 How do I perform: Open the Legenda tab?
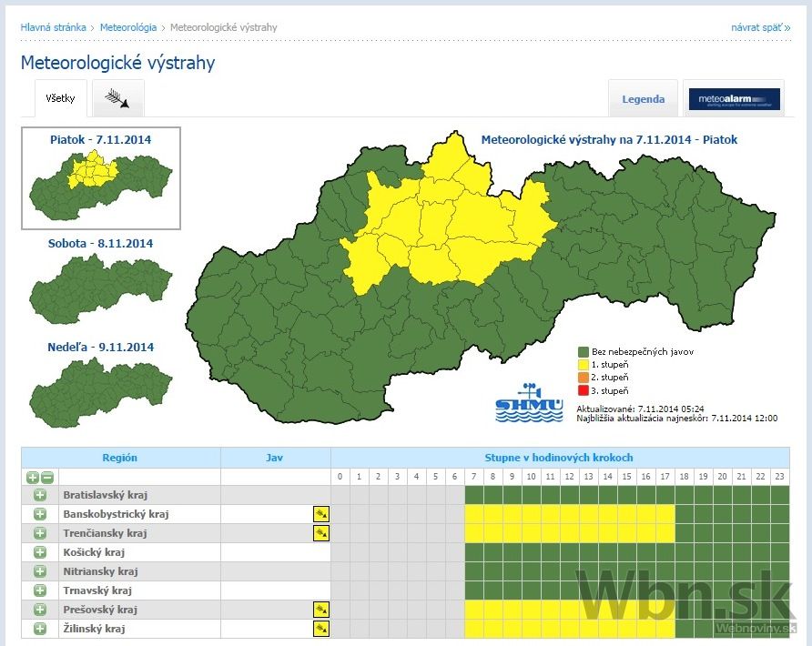click(x=644, y=99)
